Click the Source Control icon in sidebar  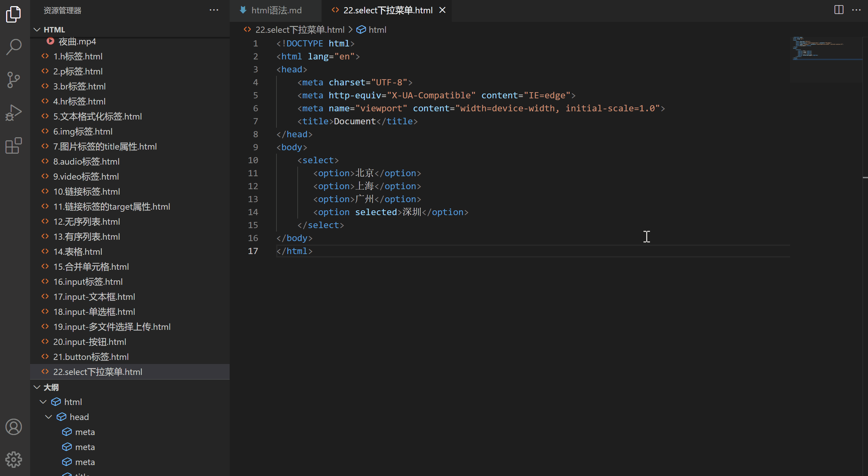click(14, 79)
